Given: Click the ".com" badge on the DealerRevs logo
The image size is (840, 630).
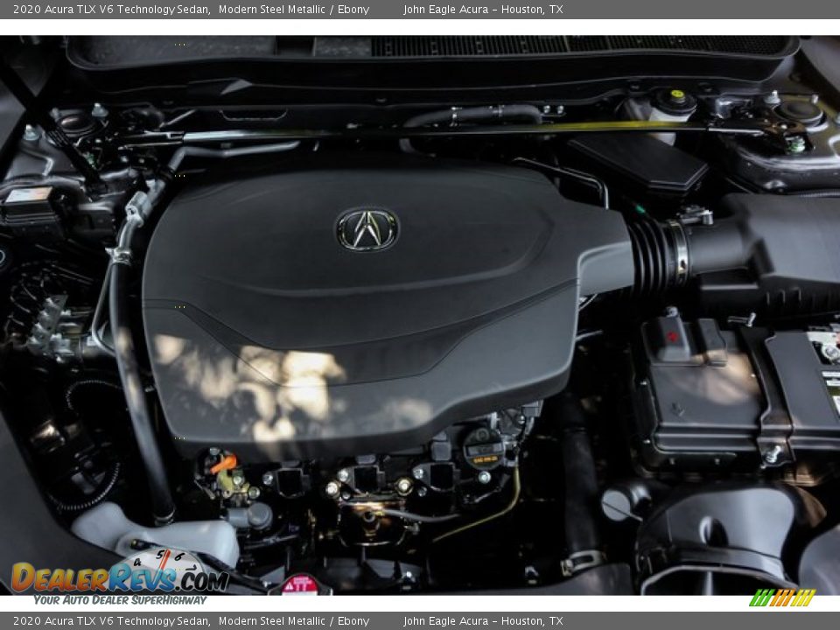Looking at the screenshot, I should click(203, 579).
